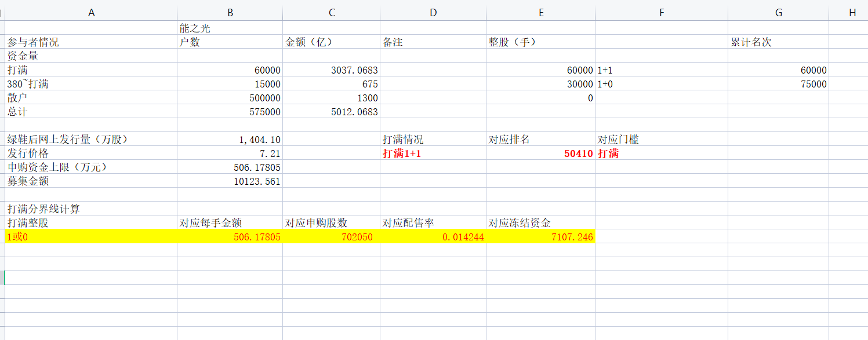Select the highlighted 7107.246 cell
Screen dimensions: 868x340
coord(541,236)
